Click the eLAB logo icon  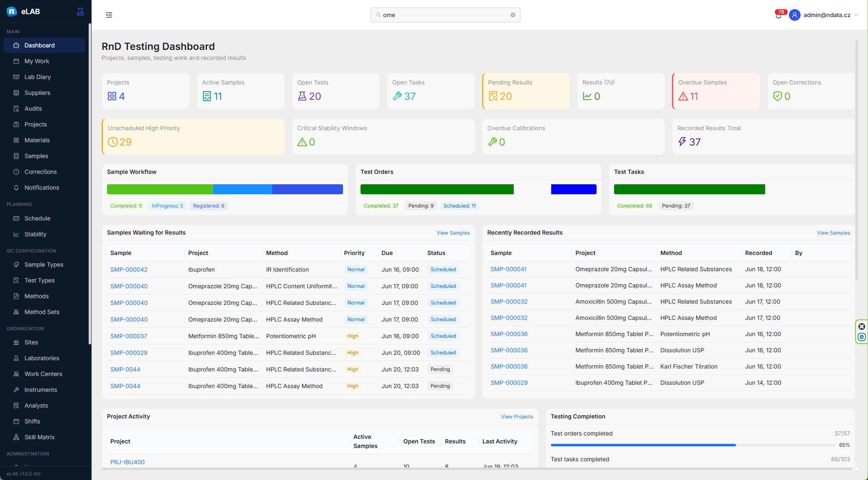(12, 11)
